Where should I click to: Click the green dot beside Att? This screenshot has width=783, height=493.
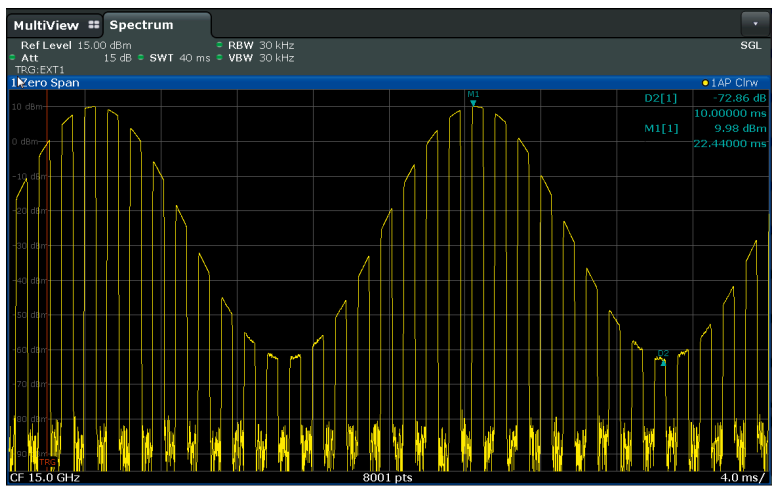coord(13,58)
